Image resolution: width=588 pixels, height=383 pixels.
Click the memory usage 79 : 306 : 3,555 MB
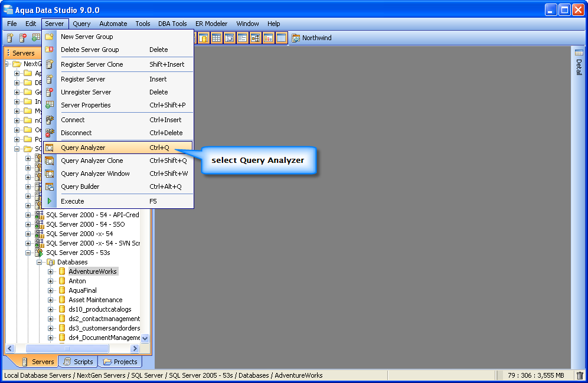coord(536,375)
